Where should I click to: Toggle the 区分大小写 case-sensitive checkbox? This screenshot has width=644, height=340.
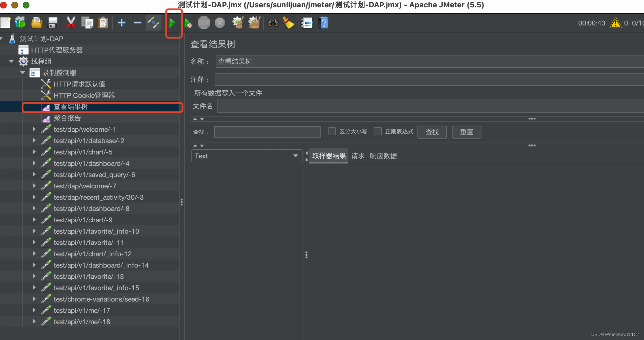click(332, 132)
